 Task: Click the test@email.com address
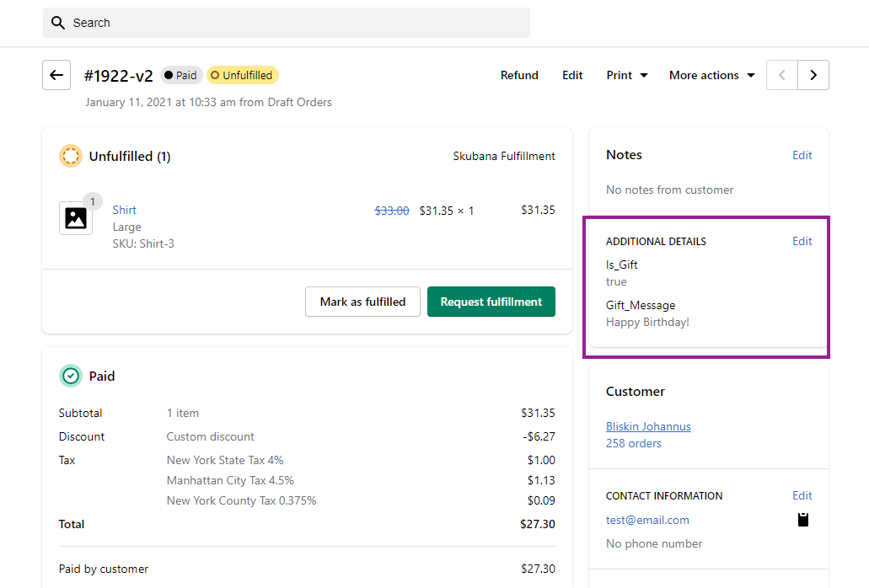[x=647, y=520]
